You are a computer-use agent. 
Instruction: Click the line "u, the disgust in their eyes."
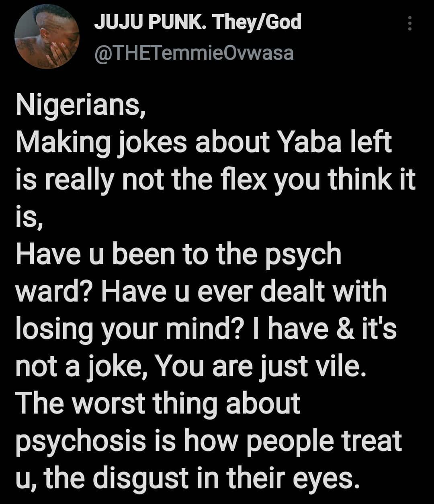click(187, 477)
